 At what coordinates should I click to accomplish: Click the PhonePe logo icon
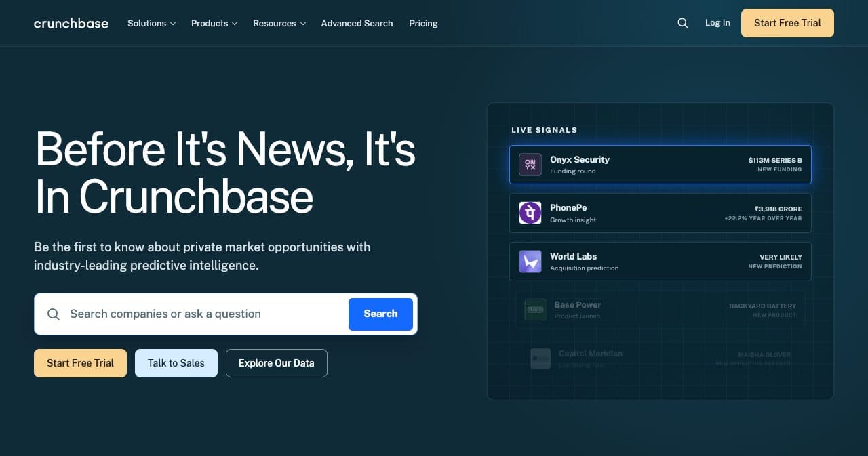(x=530, y=213)
